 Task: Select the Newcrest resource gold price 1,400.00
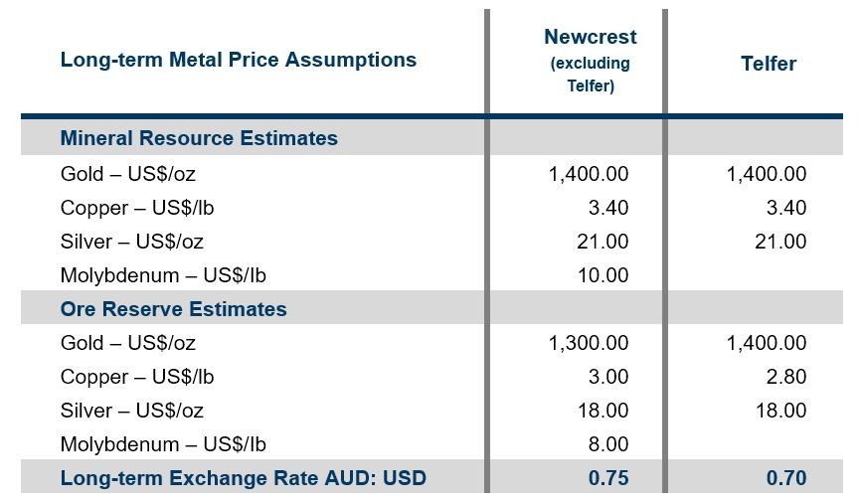[x=589, y=174]
